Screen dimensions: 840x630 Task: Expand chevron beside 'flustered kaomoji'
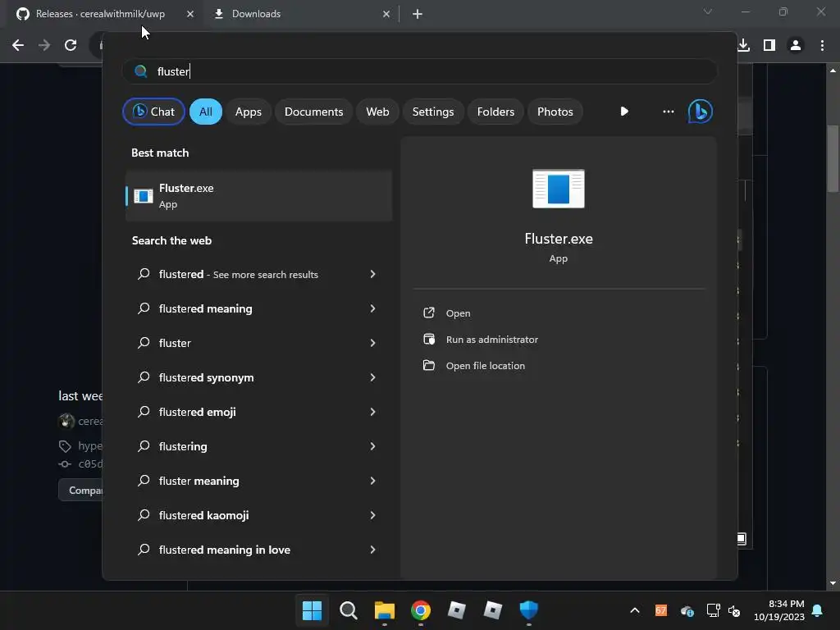373,515
